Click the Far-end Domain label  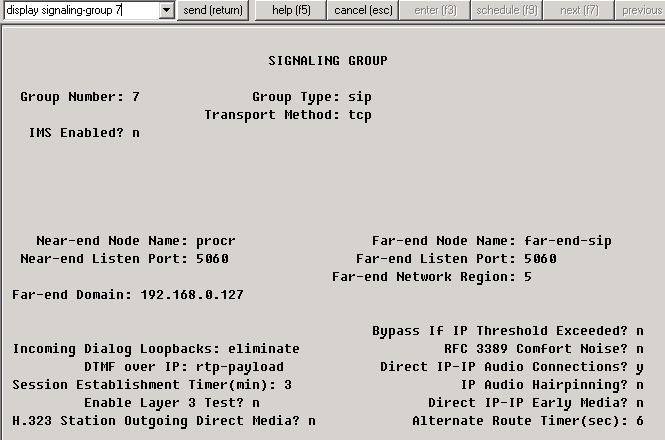pyautogui.click(x=72, y=295)
